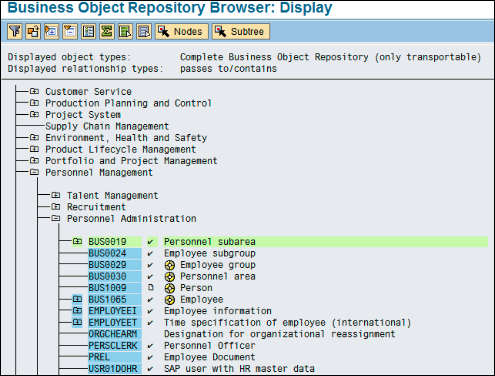Click the yellow icon beside Person
The width and height of the screenshot is (495, 376).
point(170,288)
